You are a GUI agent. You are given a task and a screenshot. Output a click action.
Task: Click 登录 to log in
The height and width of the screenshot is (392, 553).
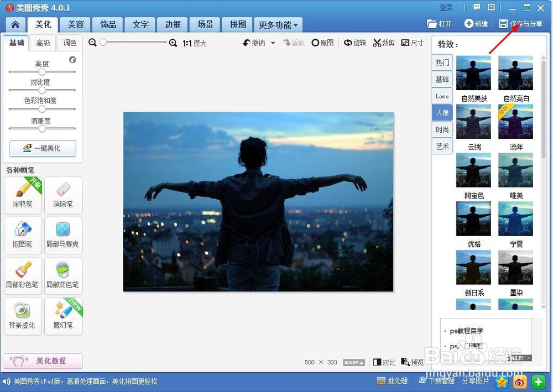(x=446, y=7)
